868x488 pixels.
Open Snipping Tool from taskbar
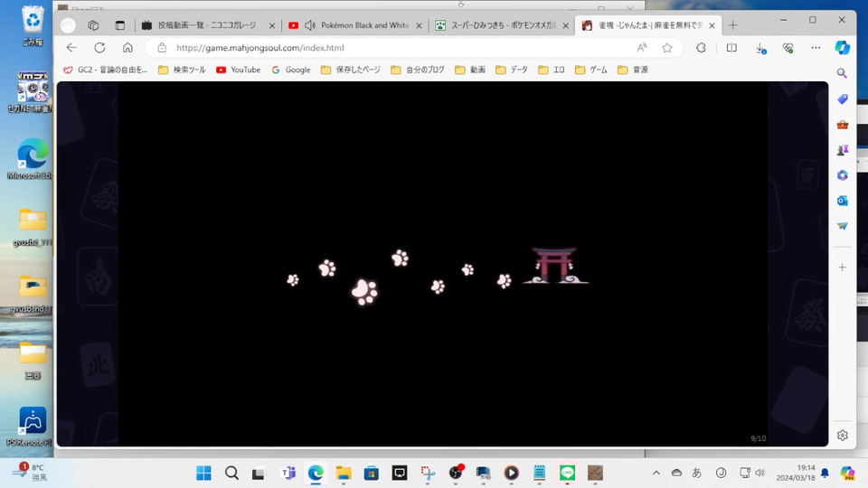[428, 473]
